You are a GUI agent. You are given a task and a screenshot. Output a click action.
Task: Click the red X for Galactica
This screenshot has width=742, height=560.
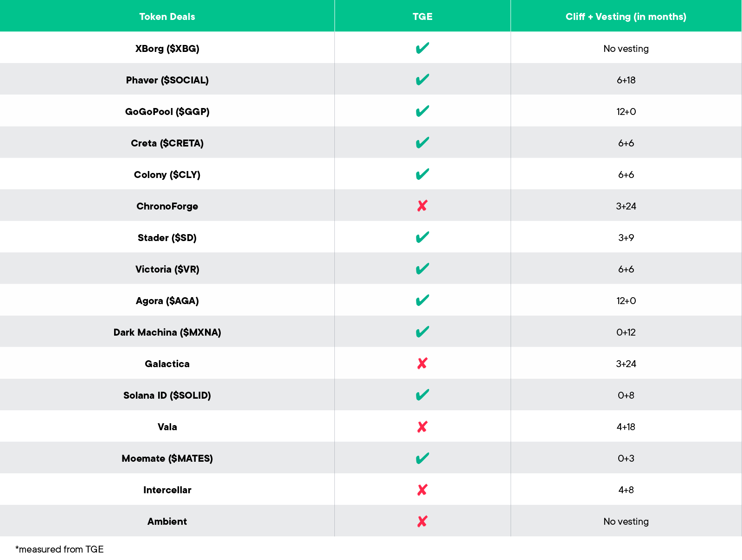tap(422, 363)
